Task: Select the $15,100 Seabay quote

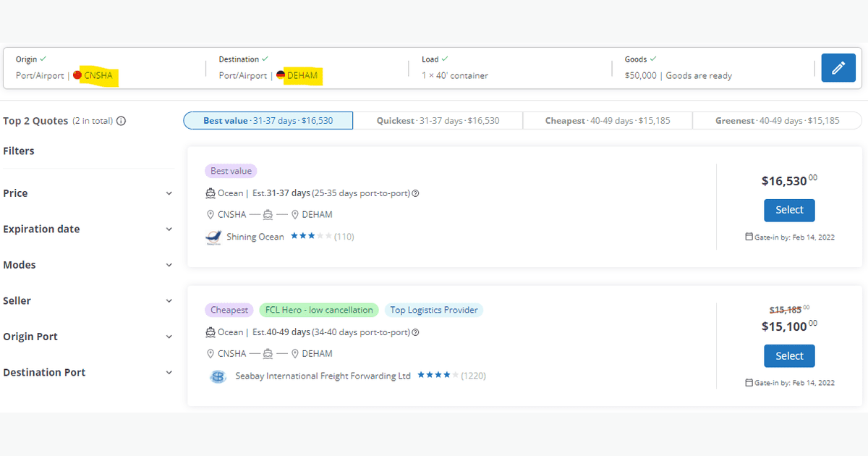Action: (789, 356)
